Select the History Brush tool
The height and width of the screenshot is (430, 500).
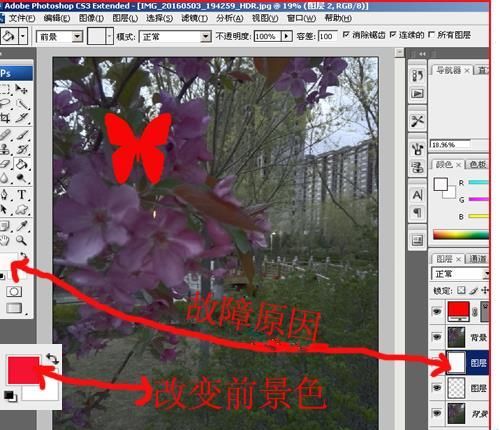pos(22,149)
